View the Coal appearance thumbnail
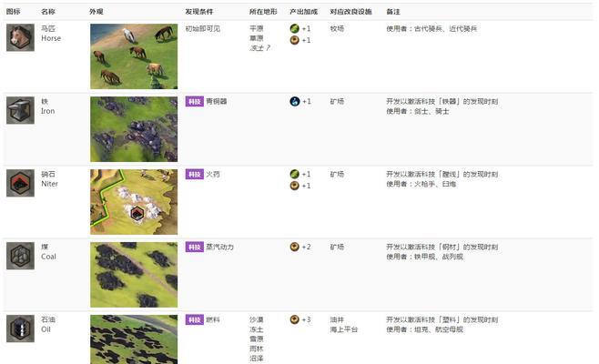 [x=133, y=274]
